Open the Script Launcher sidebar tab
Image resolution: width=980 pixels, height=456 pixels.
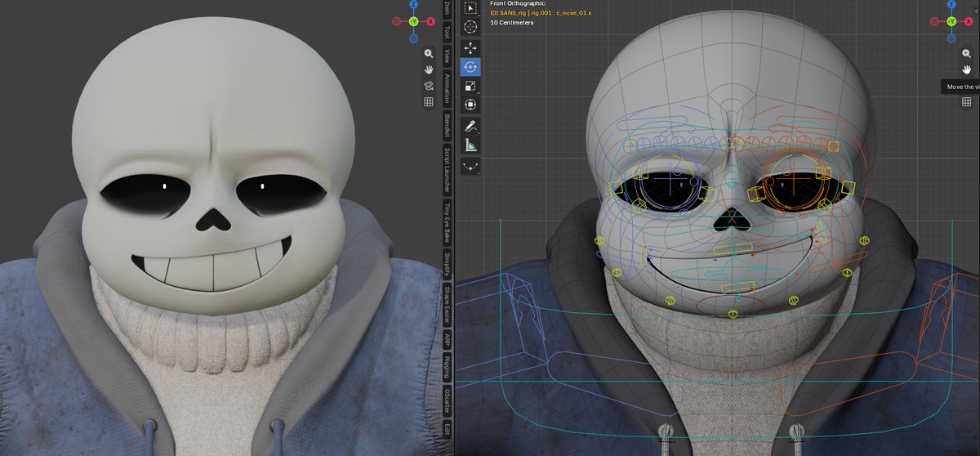pos(447,171)
